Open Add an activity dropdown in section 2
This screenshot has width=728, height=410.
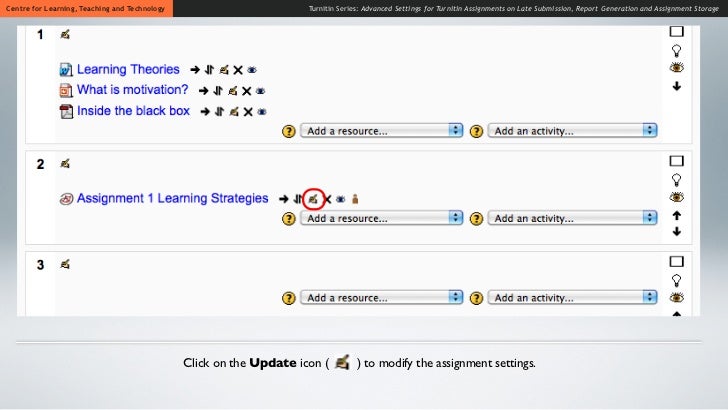(572, 218)
